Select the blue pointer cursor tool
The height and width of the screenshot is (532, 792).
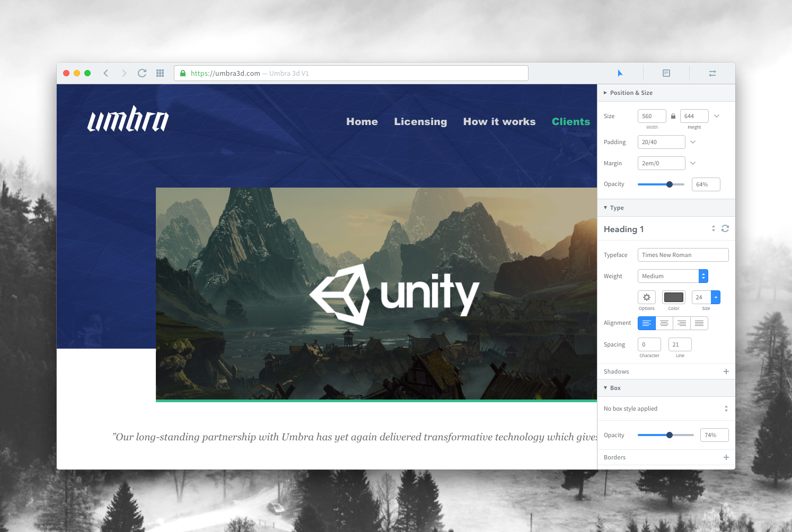620,73
